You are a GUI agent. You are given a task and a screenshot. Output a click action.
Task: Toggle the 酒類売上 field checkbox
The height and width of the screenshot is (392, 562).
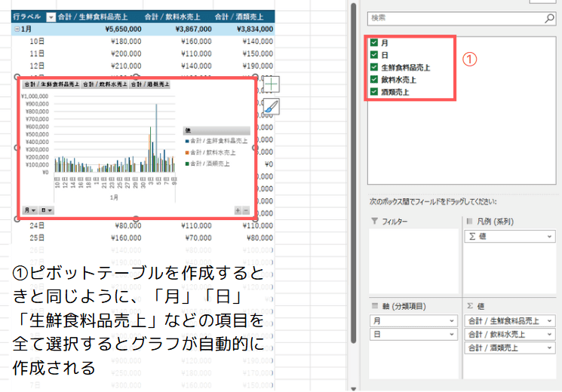click(374, 92)
